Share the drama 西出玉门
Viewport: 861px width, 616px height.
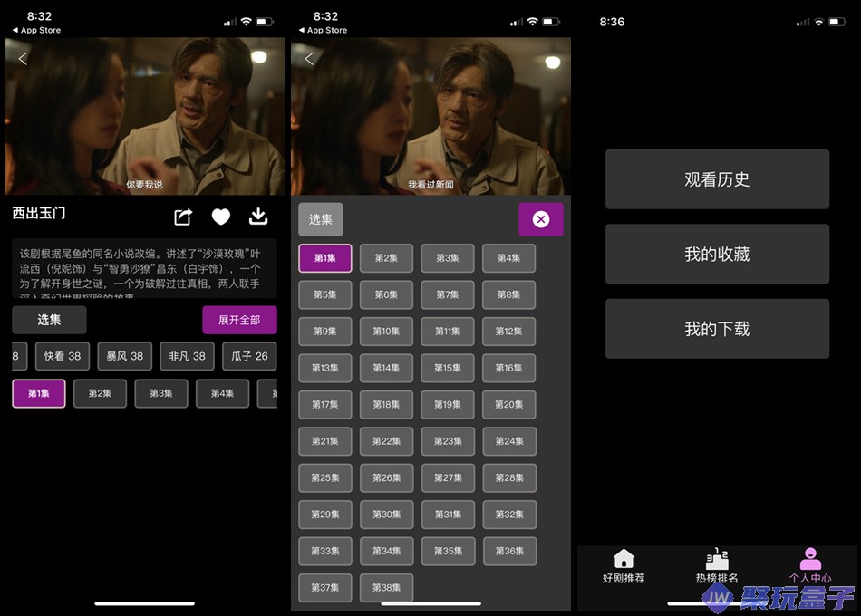pyautogui.click(x=183, y=217)
